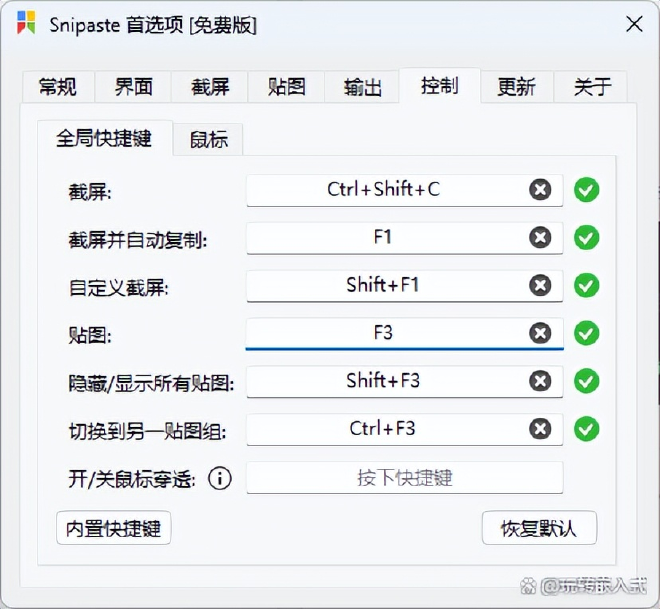Click the 截屏并自动复制: label

point(138,240)
